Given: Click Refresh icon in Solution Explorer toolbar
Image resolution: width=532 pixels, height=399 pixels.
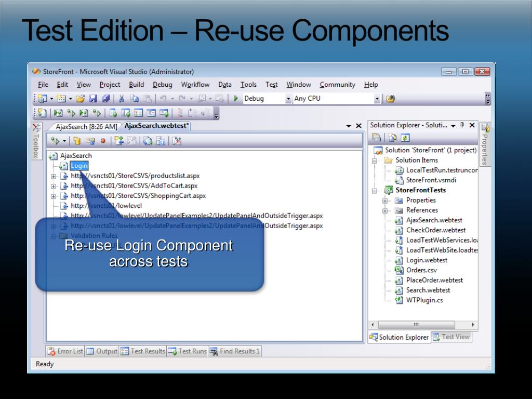Looking at the screenshot, I should coord(405,138).
